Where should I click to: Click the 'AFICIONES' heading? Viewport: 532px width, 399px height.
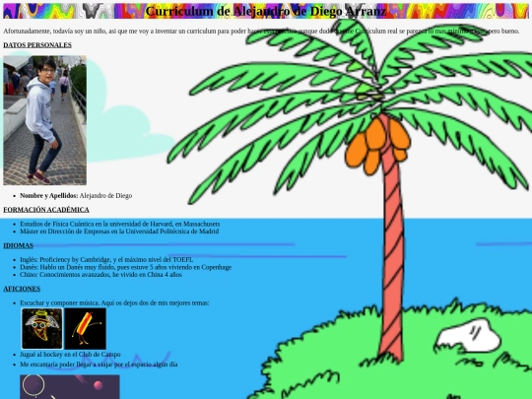pos(22,289)
